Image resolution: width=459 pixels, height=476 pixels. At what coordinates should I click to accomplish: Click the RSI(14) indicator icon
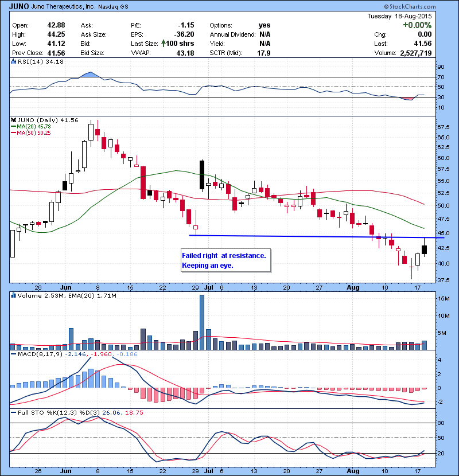[x=13, y=61]
